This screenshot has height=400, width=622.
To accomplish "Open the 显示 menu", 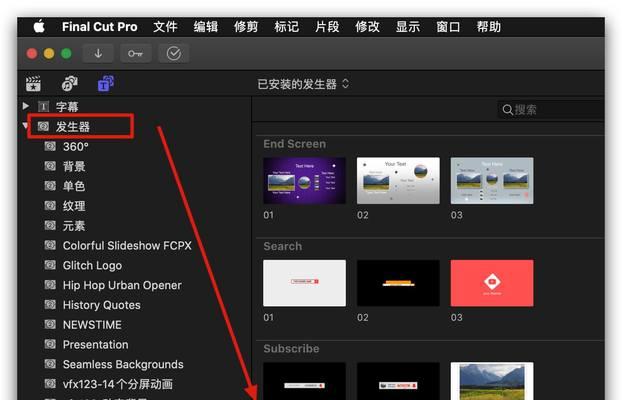I will pos(408,27).
